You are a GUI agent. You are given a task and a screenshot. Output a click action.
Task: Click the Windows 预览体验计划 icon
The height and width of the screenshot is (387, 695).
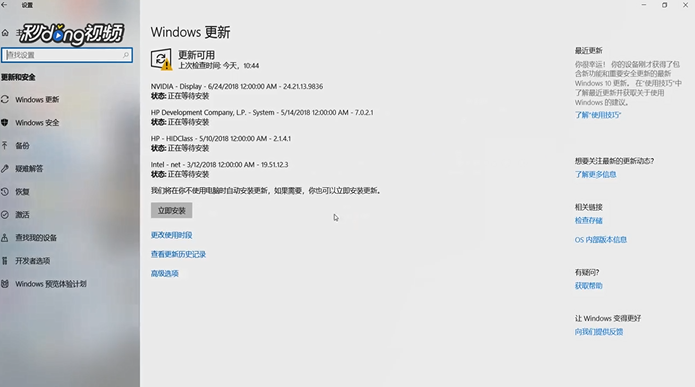coord(5,284)
